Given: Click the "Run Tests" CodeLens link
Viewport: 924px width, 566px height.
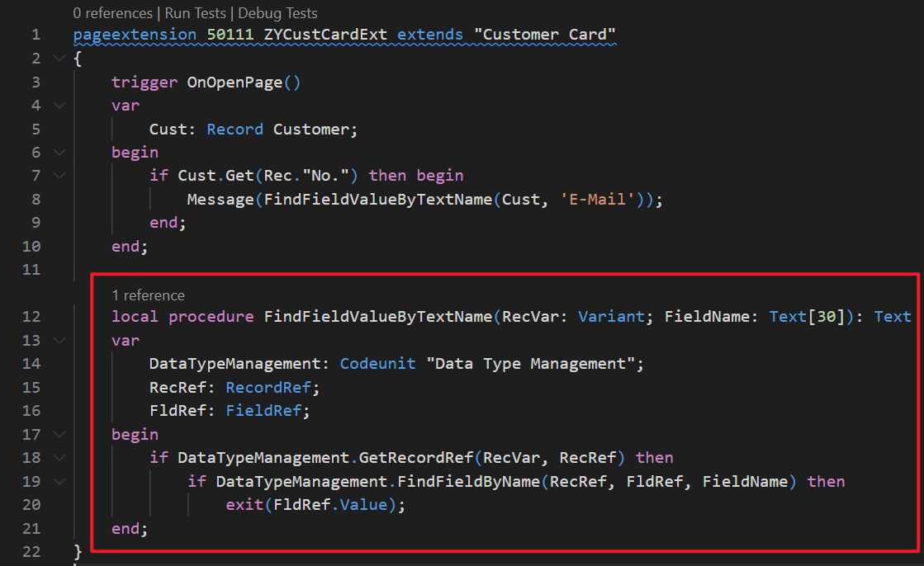Looking at the screenshot, I should pos(195,12).
